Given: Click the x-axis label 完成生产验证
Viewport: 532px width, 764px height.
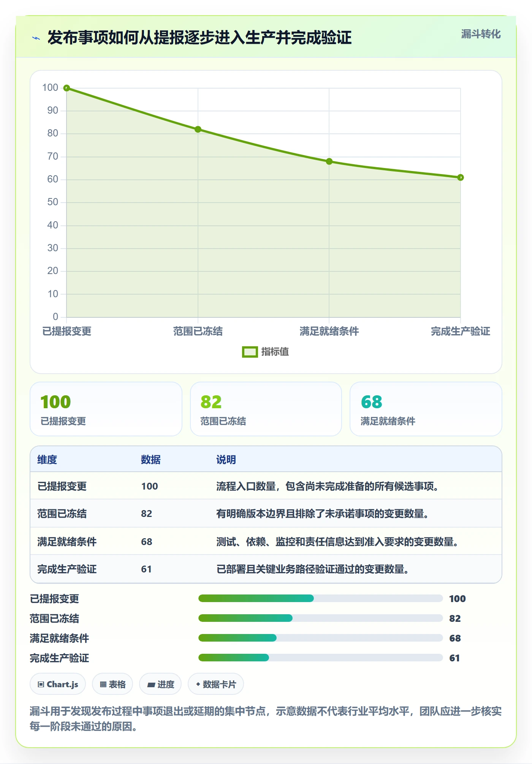Looking at the screenshot, I should coord(461,331).
